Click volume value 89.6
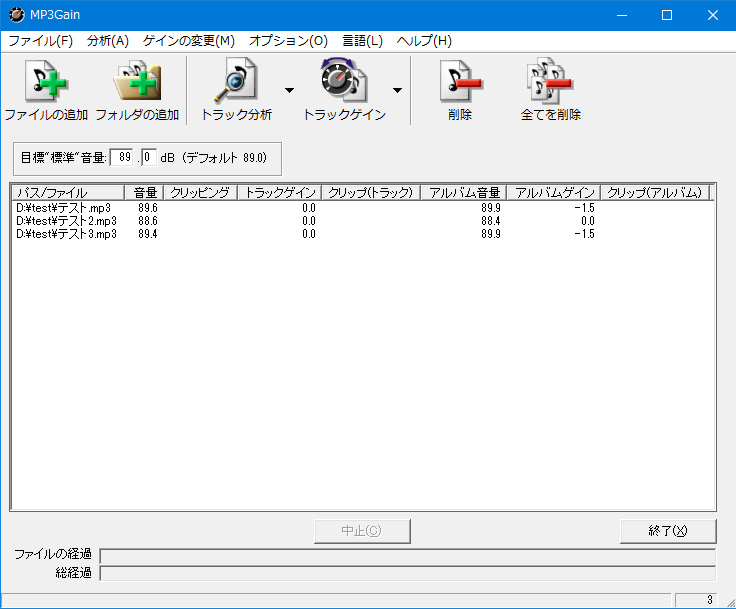Image resolution: width=736 pixels, height=609 pixels. pyautogui.click(x=148, y=208)
